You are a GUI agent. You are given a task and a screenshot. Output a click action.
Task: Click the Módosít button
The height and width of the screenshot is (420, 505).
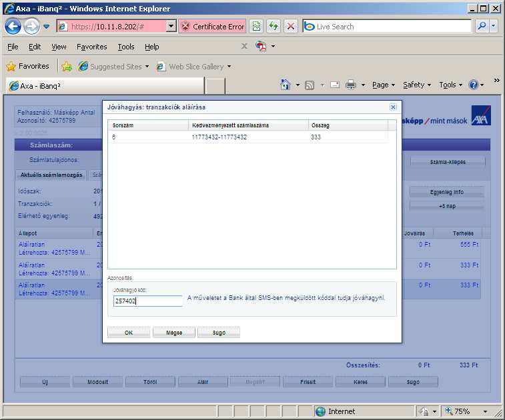97,382
